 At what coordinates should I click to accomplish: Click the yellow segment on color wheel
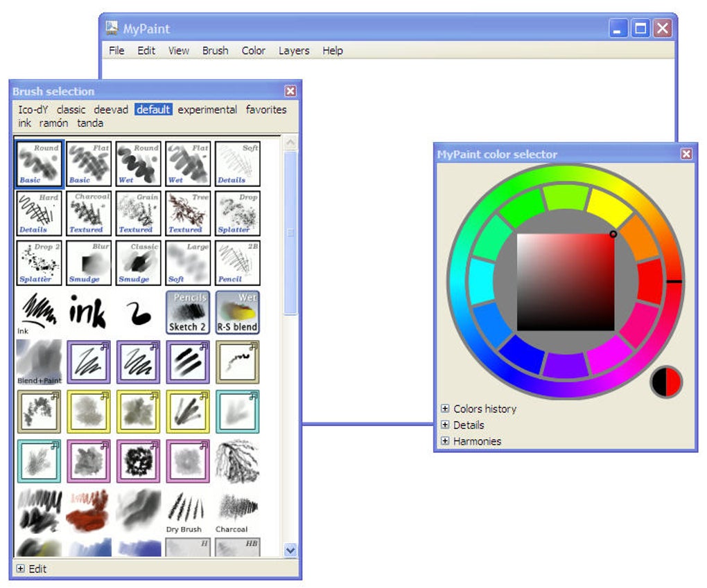pos(609,205)
